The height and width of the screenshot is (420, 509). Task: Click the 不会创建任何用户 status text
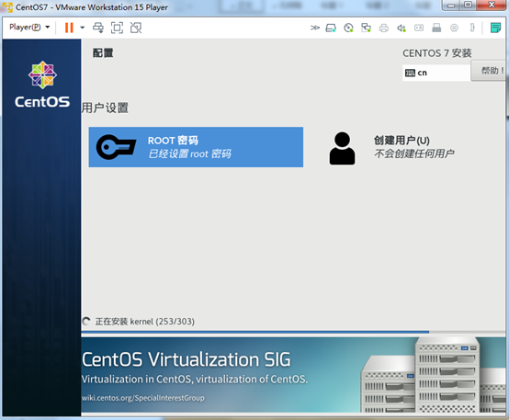413,153
